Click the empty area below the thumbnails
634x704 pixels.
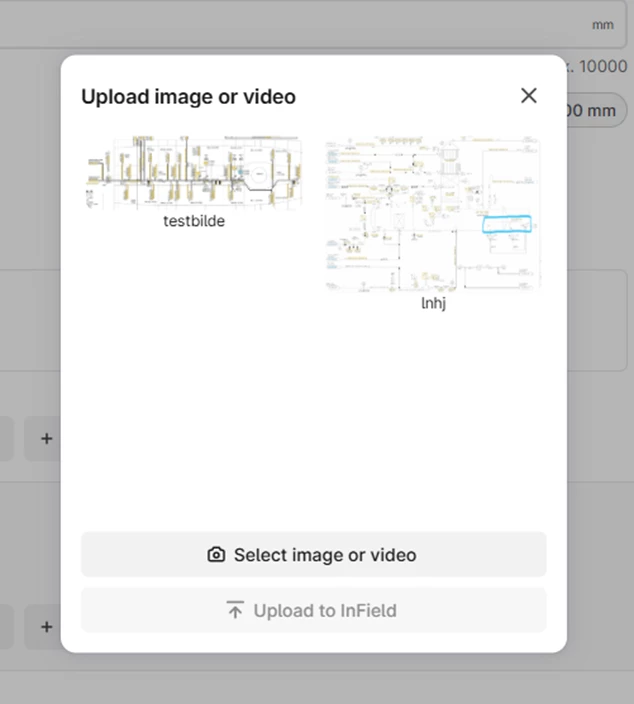[313, 420]
